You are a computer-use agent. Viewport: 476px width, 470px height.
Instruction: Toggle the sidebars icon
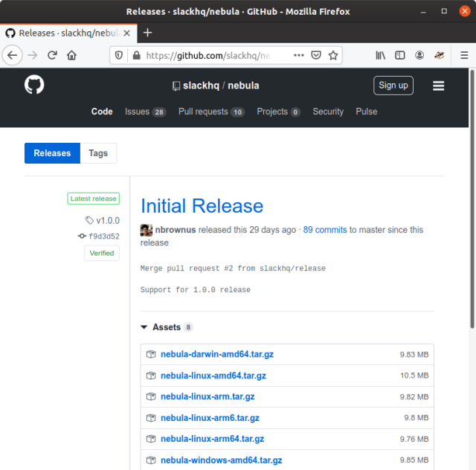(400, 55)
